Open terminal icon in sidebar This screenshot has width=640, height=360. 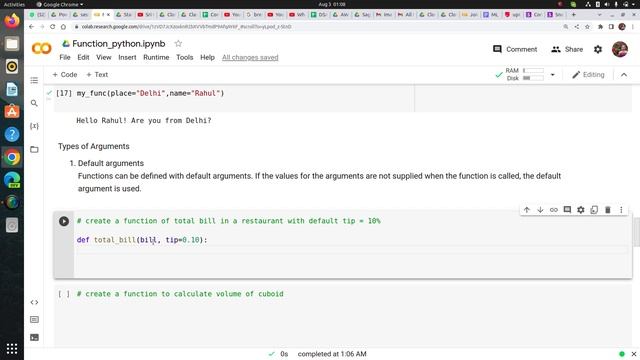point(34,338)
